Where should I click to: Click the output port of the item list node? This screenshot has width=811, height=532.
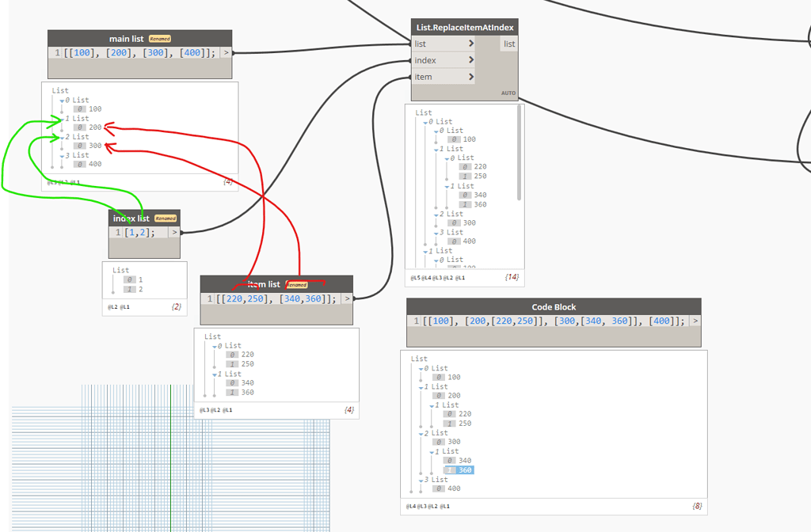[x=346, y=298]
